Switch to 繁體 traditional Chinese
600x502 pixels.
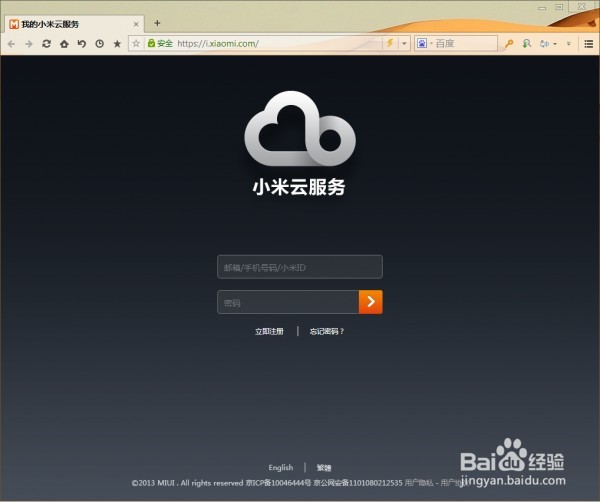pos(324,468)
